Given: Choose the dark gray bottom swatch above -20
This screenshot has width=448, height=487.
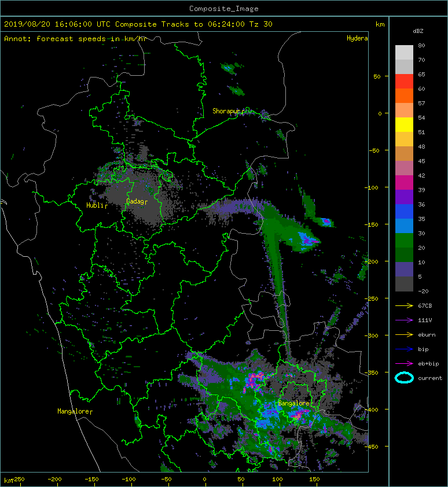Looking at the screenshot, I should click(404, 283).
